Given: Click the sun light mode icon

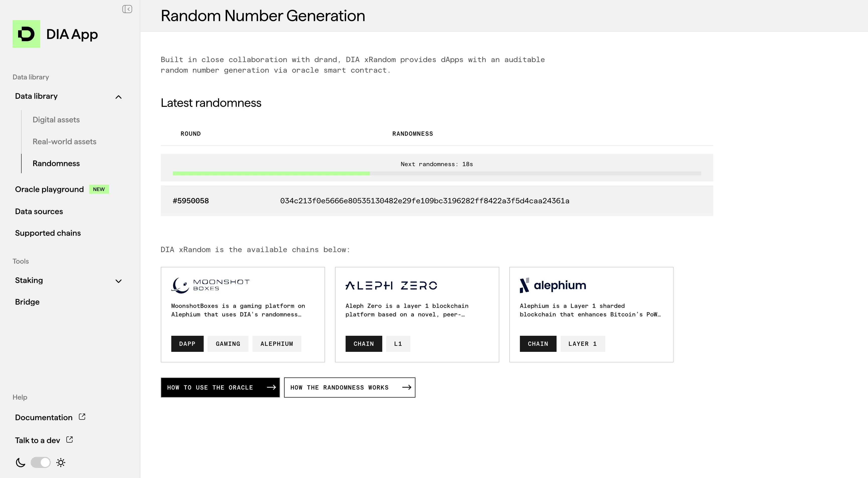Looking at the screenshot, I should (x=61, y=462).
